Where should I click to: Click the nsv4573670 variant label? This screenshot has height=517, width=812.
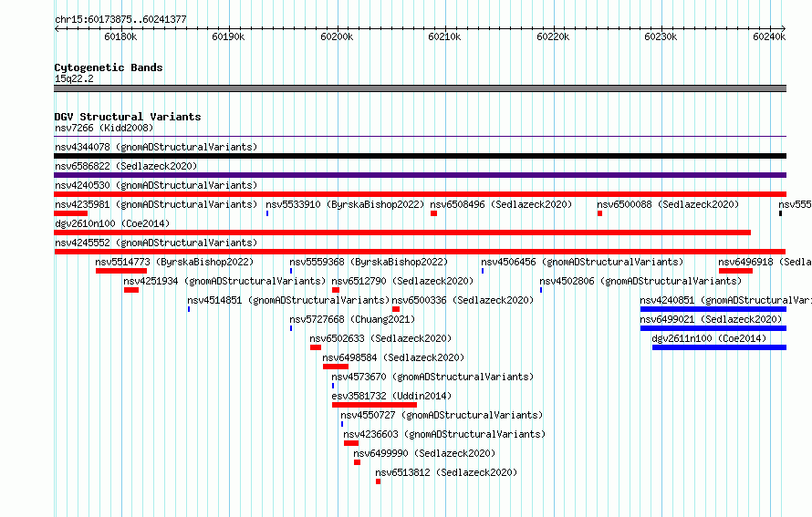(x=432, y=377)
